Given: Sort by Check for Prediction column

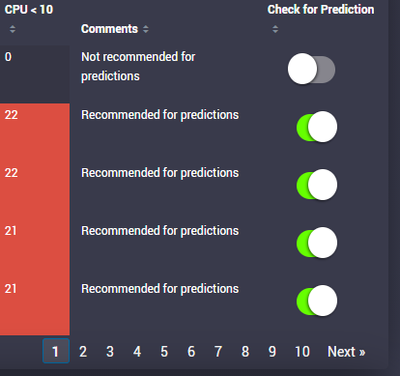Looking at the screenshot, I should (275, 29).
